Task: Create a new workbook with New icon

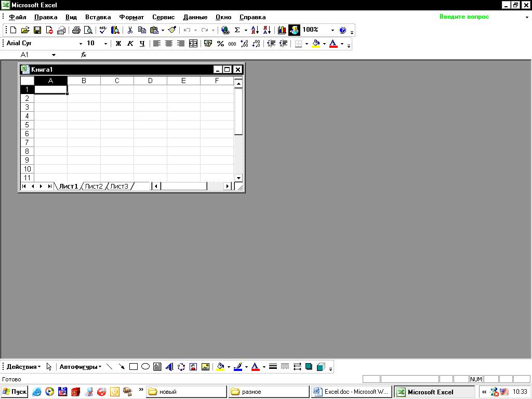Action: [x=13, y=30]
